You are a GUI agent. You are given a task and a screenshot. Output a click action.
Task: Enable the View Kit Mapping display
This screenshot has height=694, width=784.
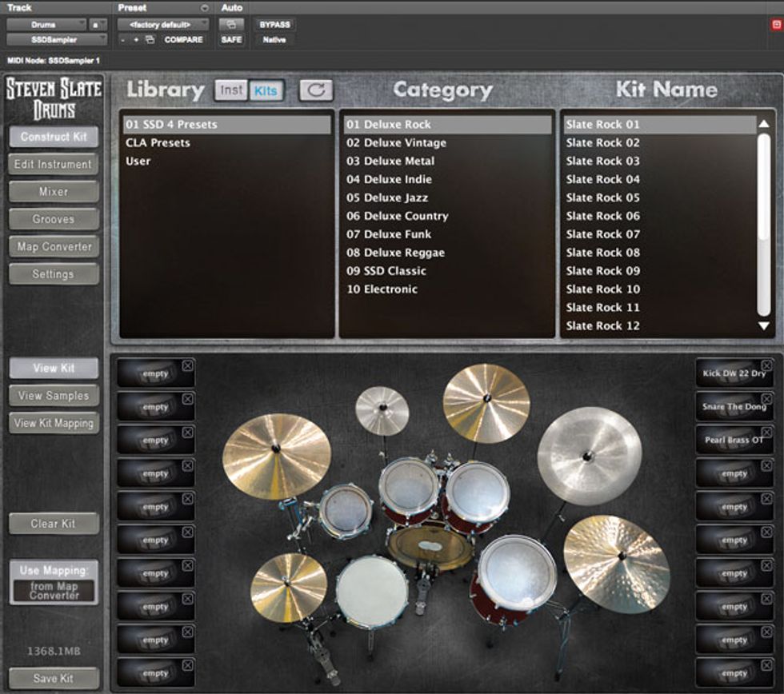point(54,423)
